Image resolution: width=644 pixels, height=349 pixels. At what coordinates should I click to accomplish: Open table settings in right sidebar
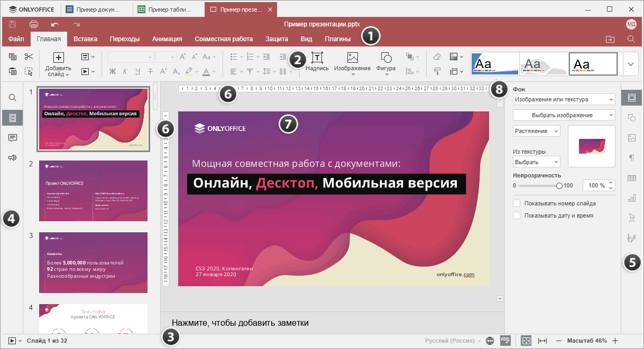(x=631, y=178)
